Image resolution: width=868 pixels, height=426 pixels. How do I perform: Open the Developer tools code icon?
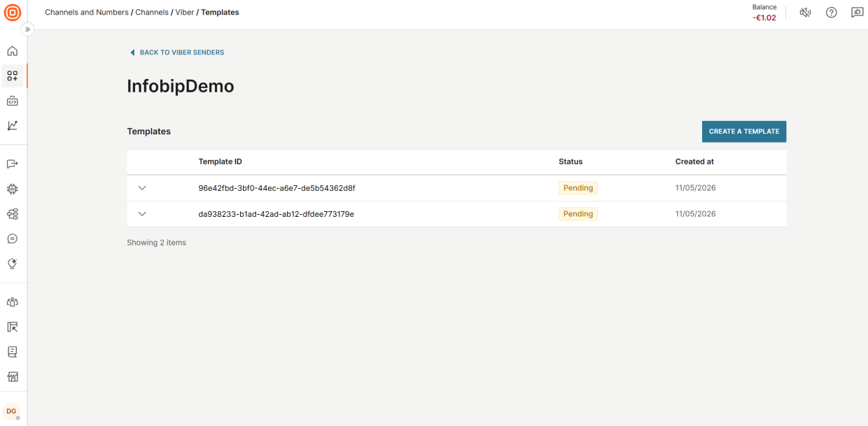13,101
